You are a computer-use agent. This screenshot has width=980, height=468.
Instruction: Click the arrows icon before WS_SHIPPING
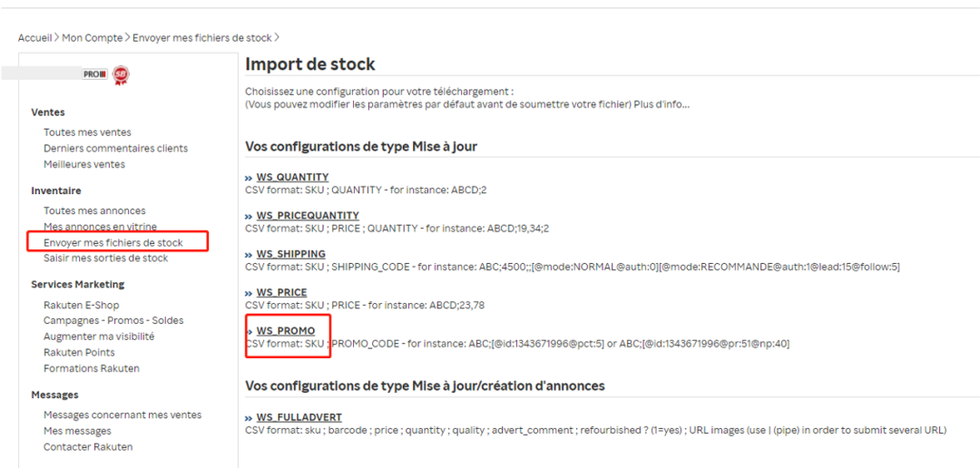pos(249,255)
